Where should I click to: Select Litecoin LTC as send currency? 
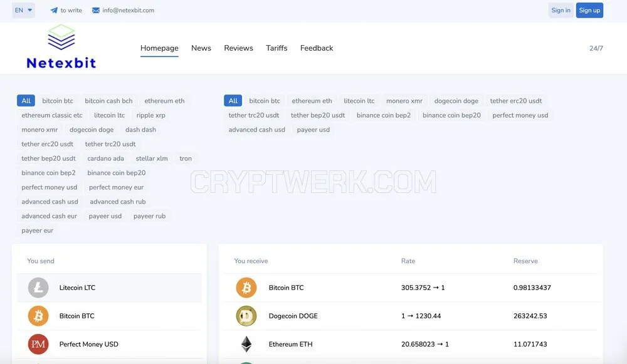109,288
